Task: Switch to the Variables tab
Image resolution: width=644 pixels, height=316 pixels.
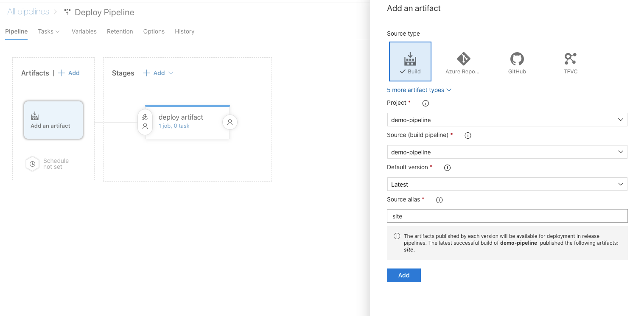Action: (x=84, y=31)
